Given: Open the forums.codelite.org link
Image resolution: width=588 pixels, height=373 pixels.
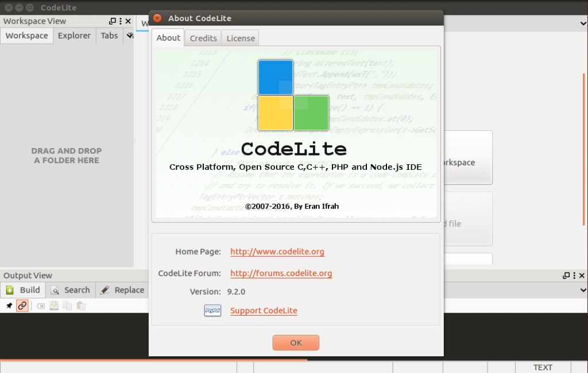Looking at the screenshot, I should (281, 273).
